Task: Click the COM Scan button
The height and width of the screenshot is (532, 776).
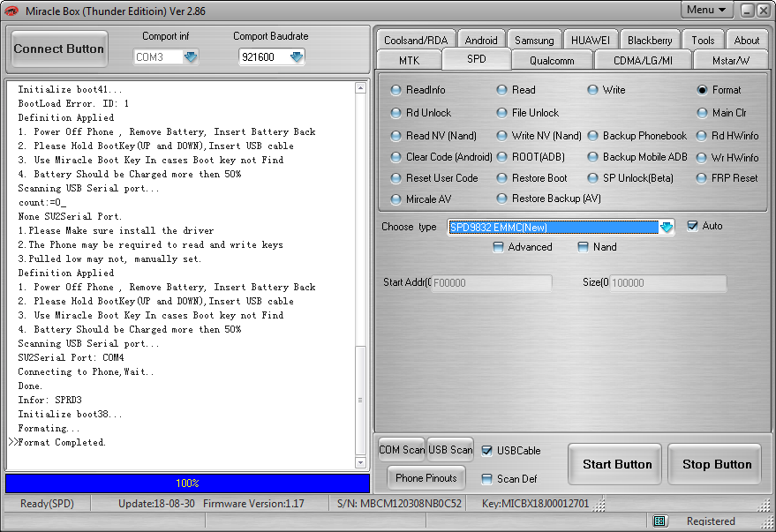Action: click(402, 450)
